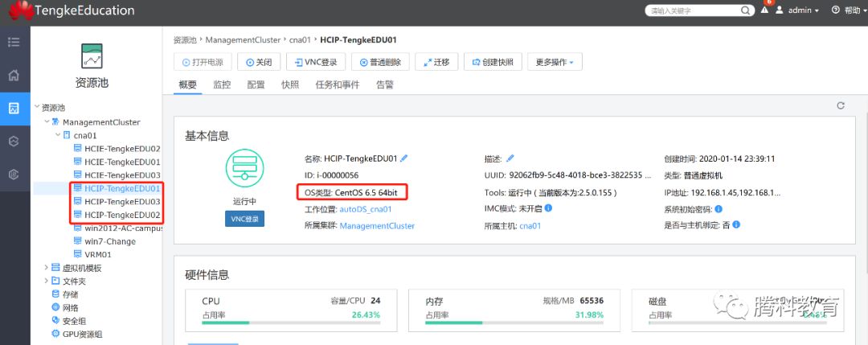Click the VNC登录 toolbar button
The height and width of the screenshot is (345, 868).
[x=316, y=62]
